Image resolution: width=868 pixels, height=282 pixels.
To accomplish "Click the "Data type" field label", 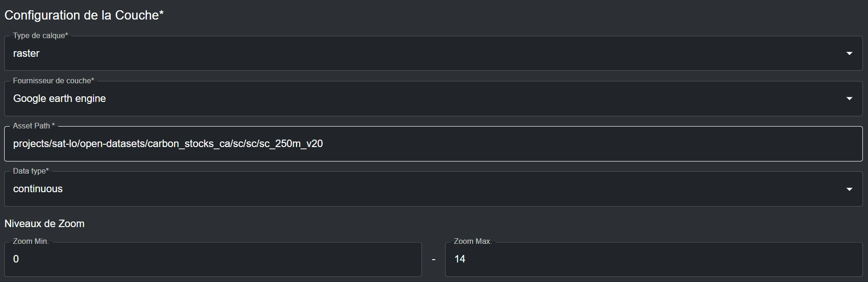I will [31, 171].
